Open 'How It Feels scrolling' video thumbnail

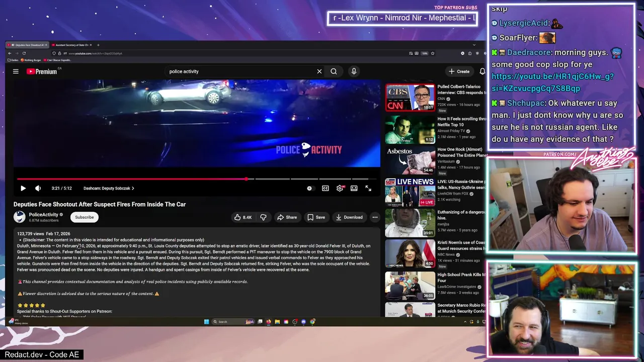(x=410, y=130)
